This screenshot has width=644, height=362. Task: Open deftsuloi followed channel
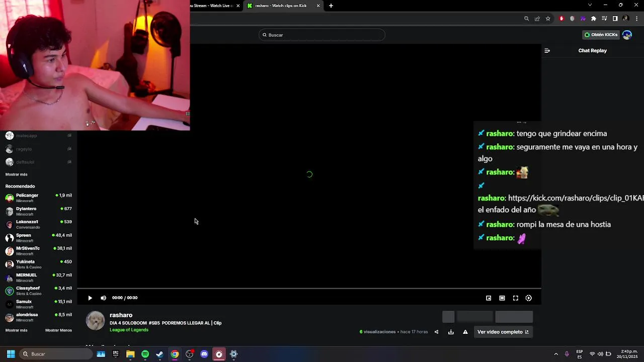click(38, 162)
